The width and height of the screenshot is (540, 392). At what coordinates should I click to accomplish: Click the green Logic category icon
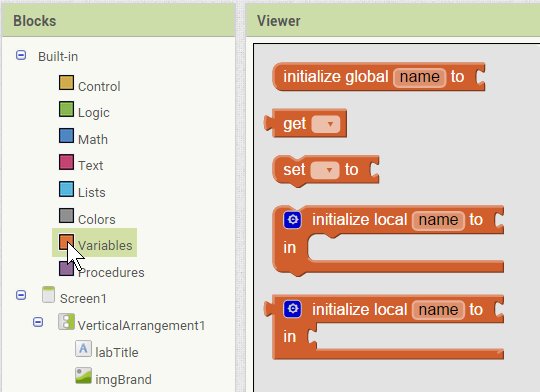66,109
